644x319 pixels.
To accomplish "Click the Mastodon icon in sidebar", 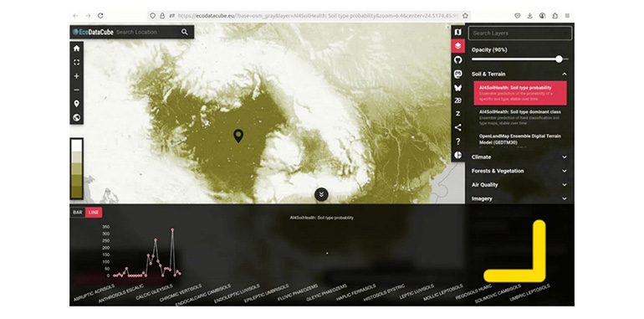I will pyautogui.click(x=458, y=74).
